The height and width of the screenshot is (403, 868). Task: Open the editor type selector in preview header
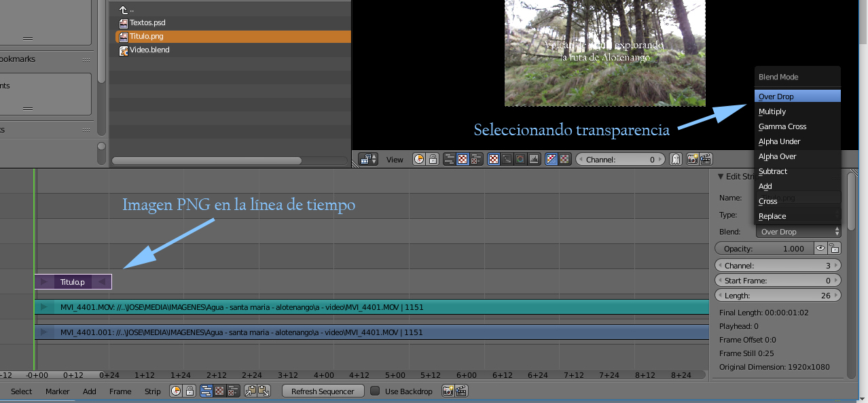tap(369, 159)
